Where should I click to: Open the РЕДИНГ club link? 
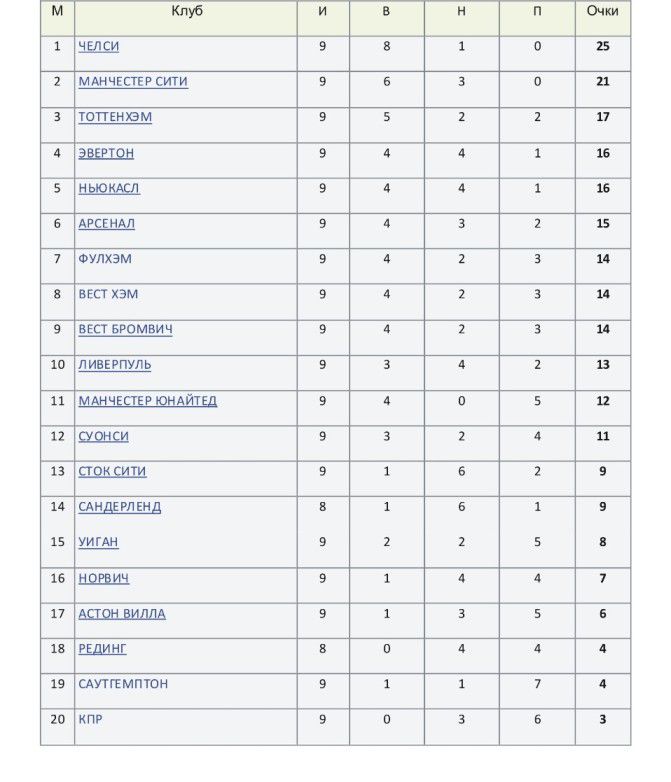[x=103, y=649]
